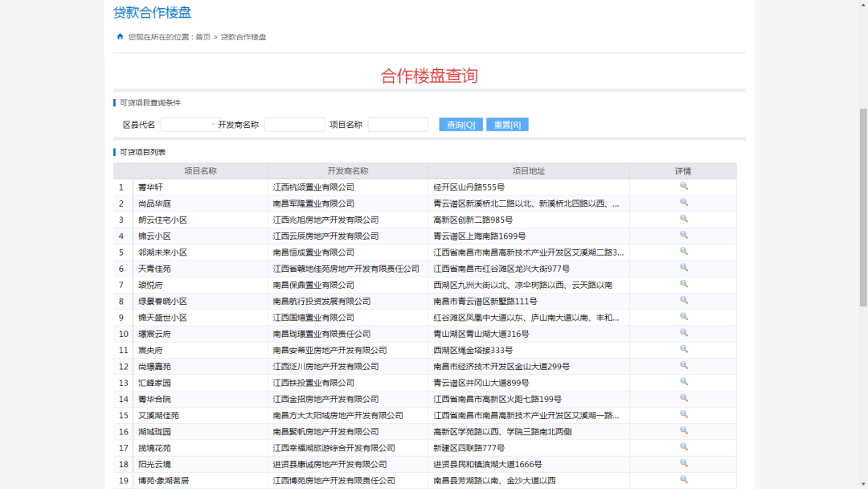868x489 pixels.
Task: Click the 开发商名称 table column header
Action: tap(347, 171)
